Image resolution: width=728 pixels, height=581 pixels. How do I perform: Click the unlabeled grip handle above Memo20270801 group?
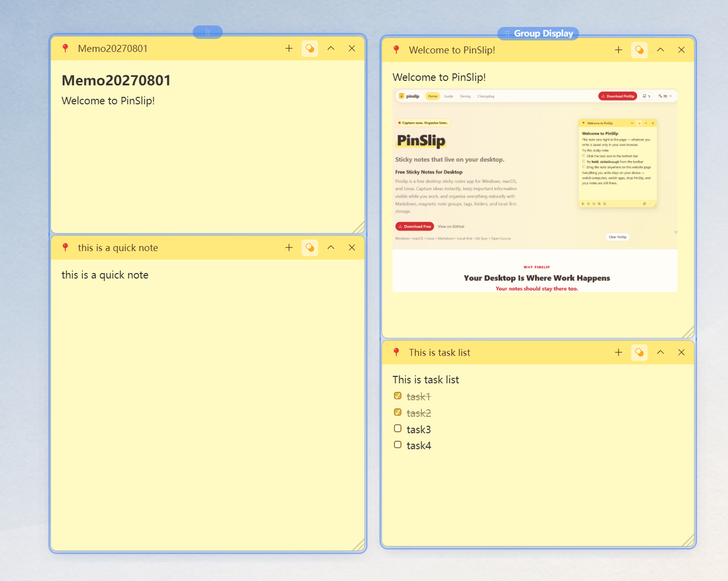click(x=208, y=32)
